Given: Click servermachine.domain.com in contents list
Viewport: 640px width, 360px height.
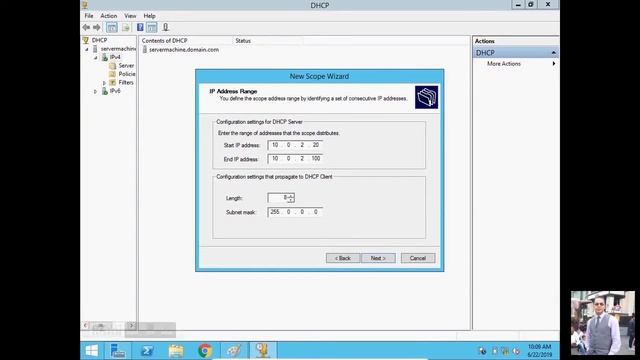Looking at the screenshot, I should tap(184, 49).
